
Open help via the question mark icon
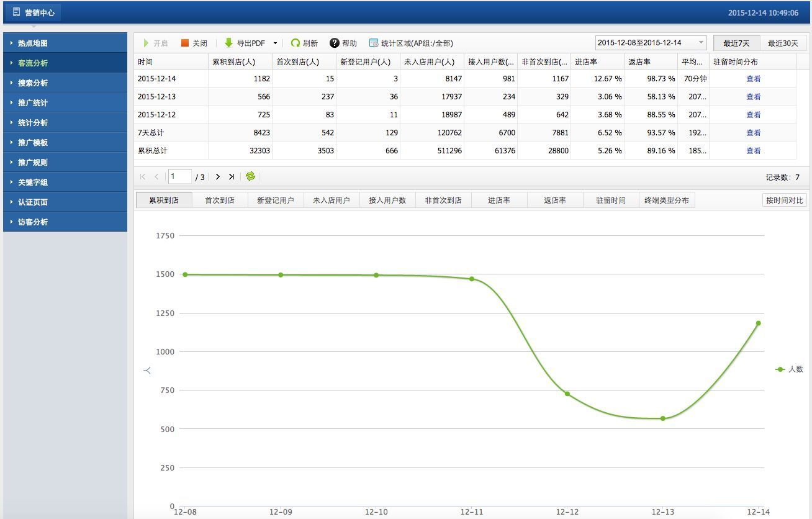pos(335,43)
